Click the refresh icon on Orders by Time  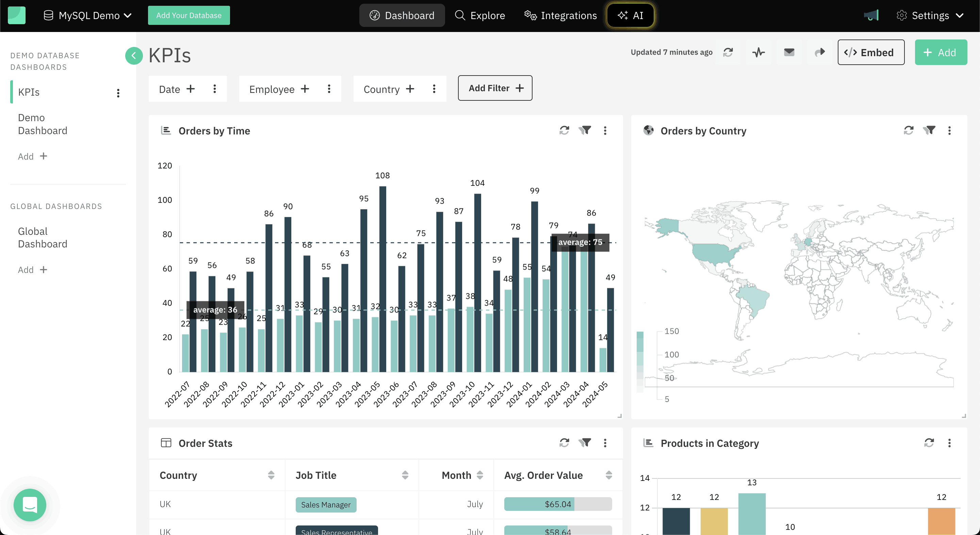coord(564,130)
